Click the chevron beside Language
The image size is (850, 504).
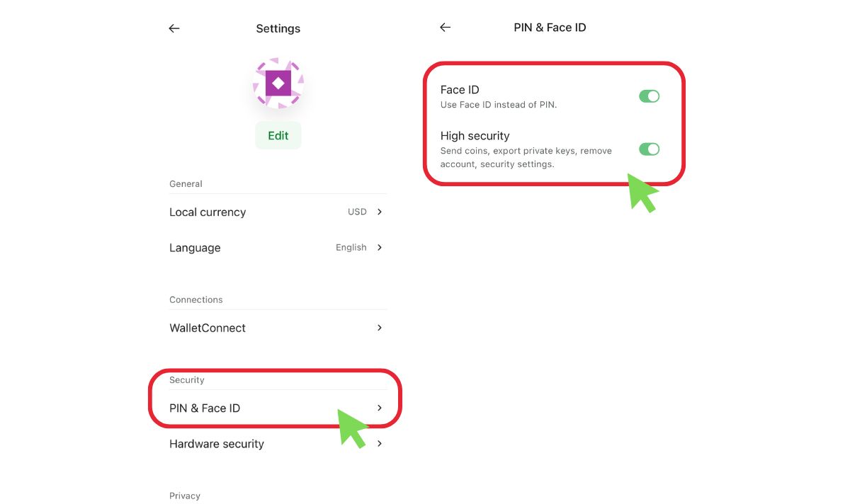[379, 248]
